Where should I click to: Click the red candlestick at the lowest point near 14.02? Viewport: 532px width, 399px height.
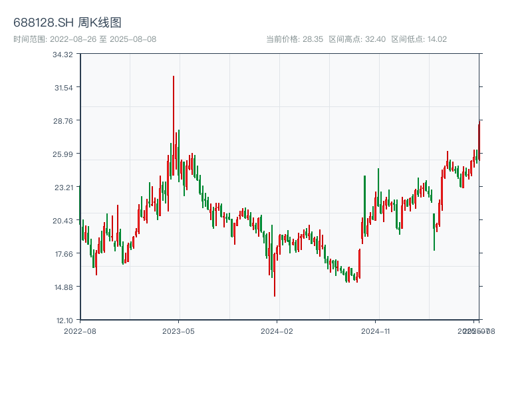275,275
